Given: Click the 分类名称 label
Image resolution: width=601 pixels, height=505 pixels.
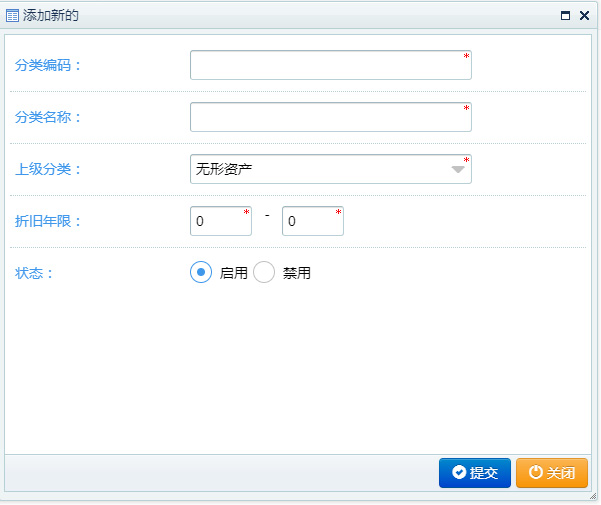Looking at the screenshot, I should (48, 117).
